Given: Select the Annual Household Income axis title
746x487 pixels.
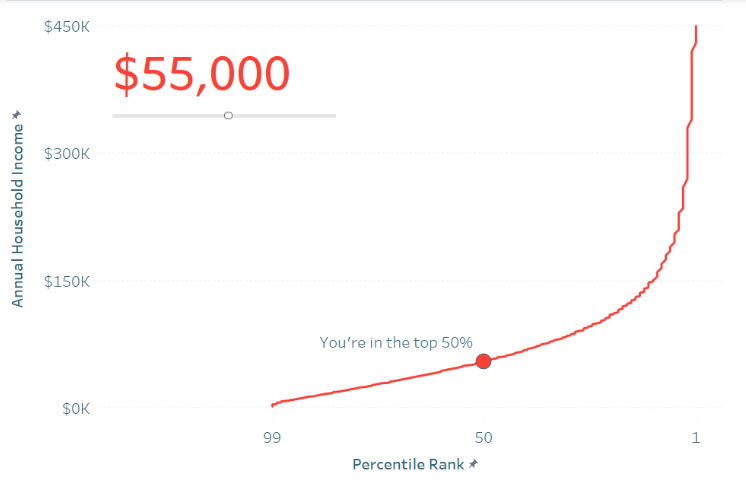Looking at the screenshot, I should point(17,215).
